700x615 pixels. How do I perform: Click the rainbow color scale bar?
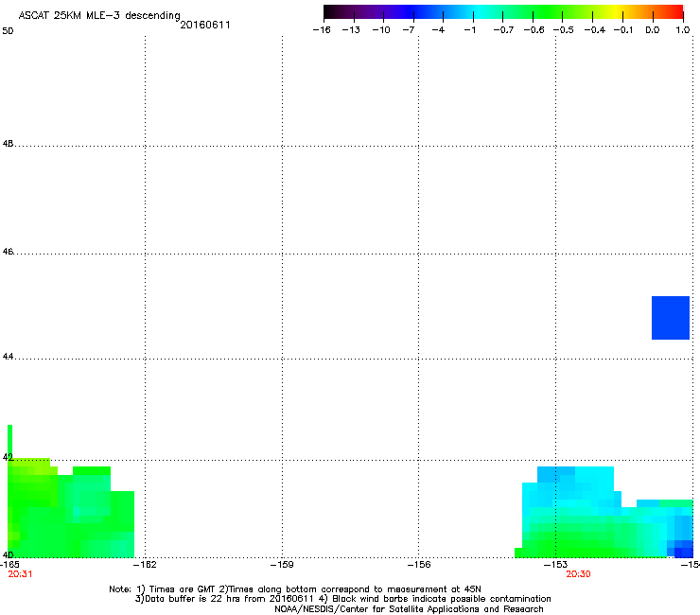[503, 12]
